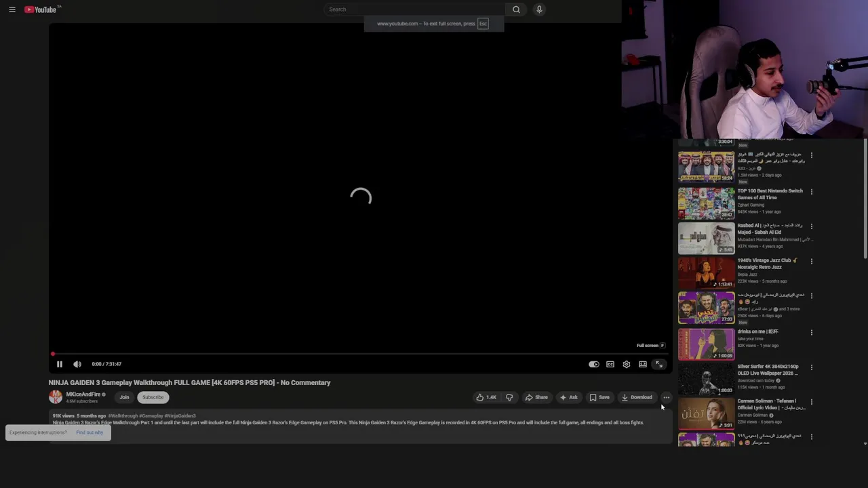Start voice search with microphone icon
This screenshot has width=868, height=488.
[539, 9]
